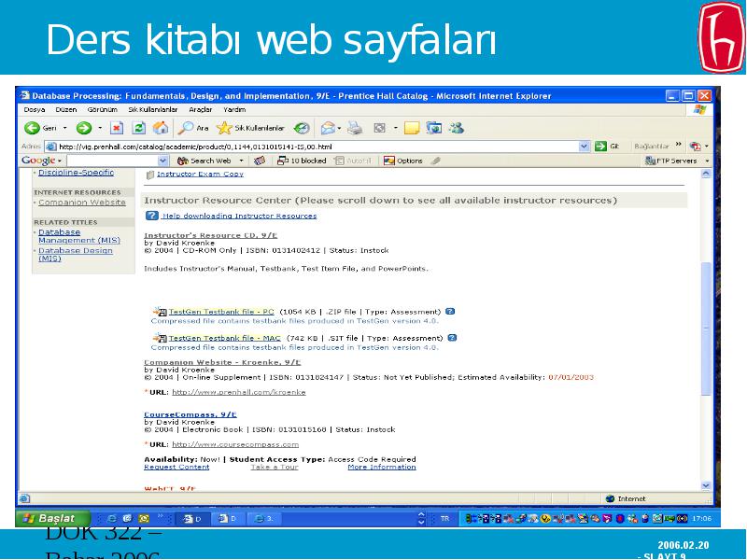Click the highlighter pen icon on Google toolbar
Viewport: 747px width, 560px height.
(435, 161)
